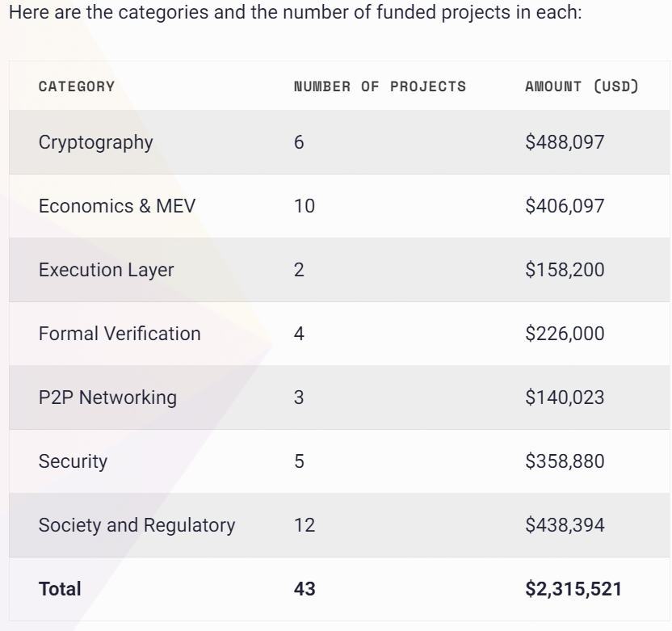672x631 pixels.
Task: Click the $488,097 amount for Cryptography
Action: (x=565, y=142)
